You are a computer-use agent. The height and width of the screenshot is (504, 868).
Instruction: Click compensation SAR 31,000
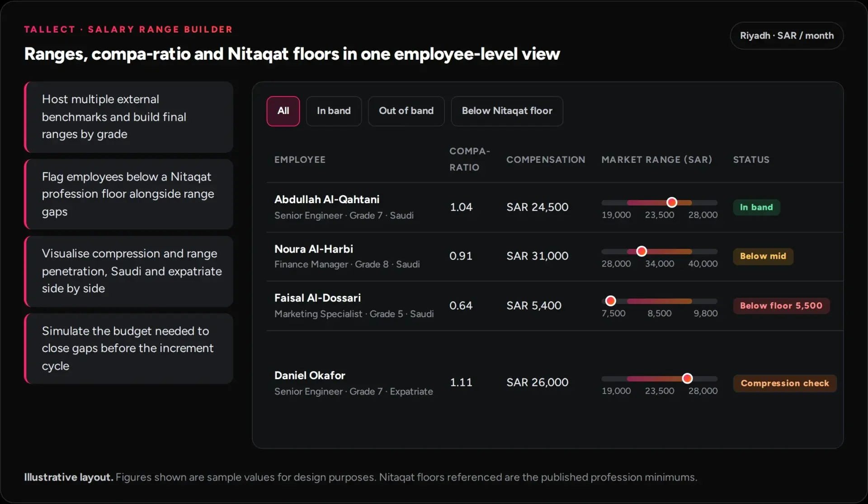point(537,256)
